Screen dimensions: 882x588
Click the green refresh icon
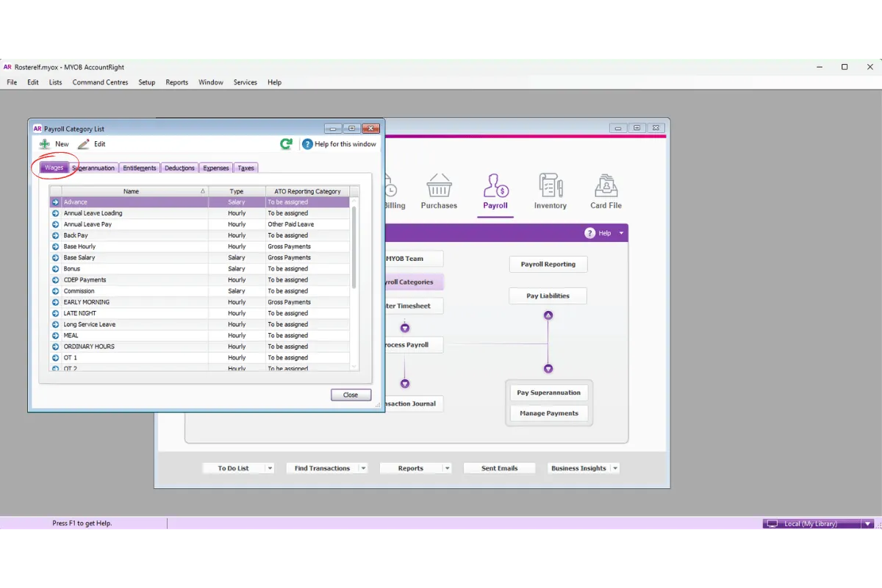point(287,144)
